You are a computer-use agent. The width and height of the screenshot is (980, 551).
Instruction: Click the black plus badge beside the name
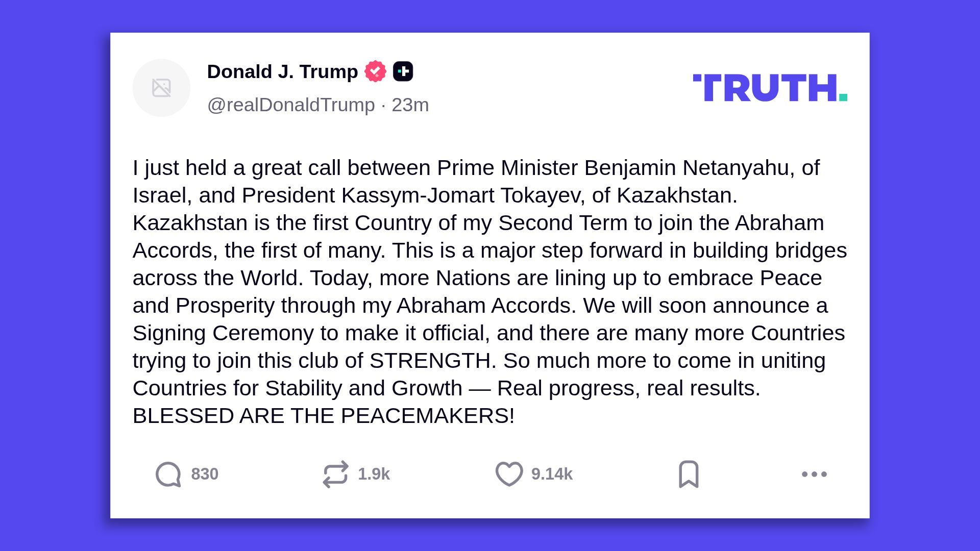click(403, 71)
